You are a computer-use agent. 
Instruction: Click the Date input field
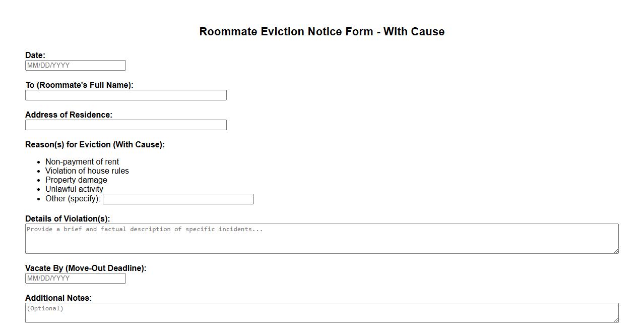(75, 65)
